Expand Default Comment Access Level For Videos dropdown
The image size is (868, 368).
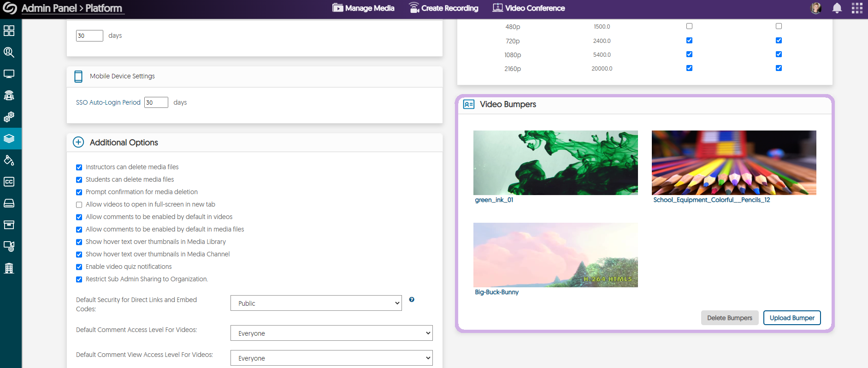point(331,333)
